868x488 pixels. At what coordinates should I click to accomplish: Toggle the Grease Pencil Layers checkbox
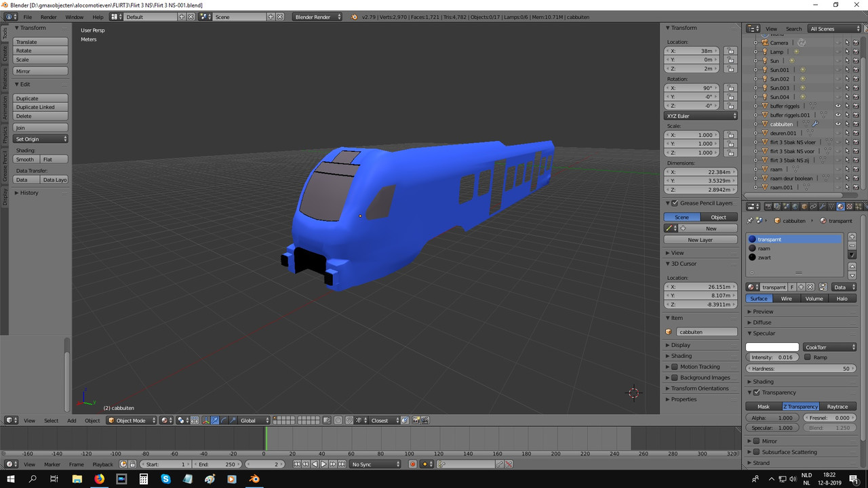(x=675, y=203)
